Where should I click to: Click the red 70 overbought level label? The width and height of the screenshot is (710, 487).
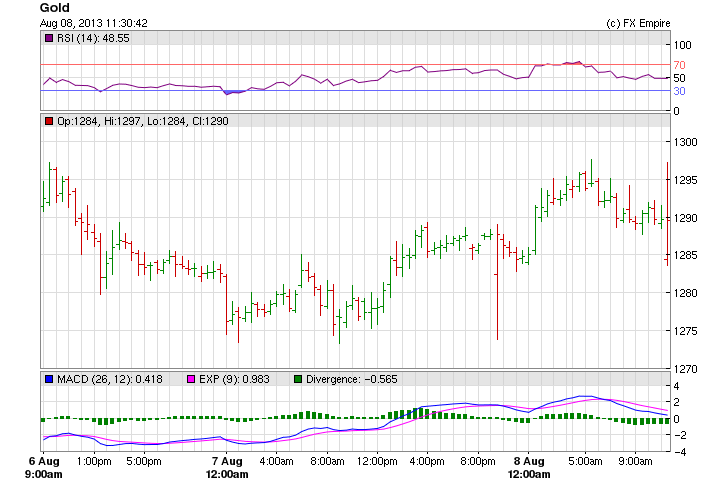[x=679, y=65]
